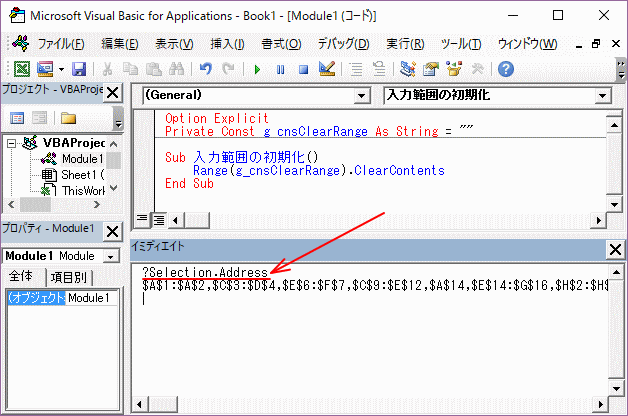This screenshot has height=416, width=628.
Task: Switch to Full Module View button
Action: (x=159, y=220)
